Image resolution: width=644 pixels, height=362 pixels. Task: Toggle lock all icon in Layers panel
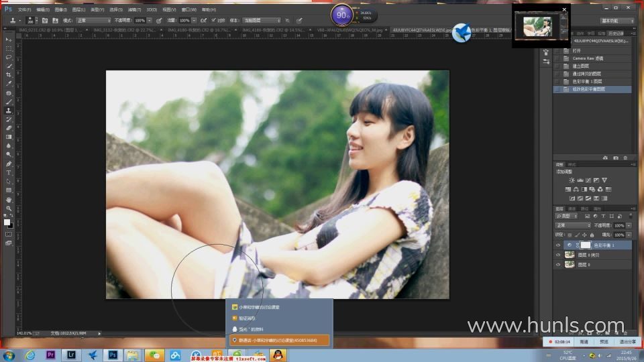592,235
